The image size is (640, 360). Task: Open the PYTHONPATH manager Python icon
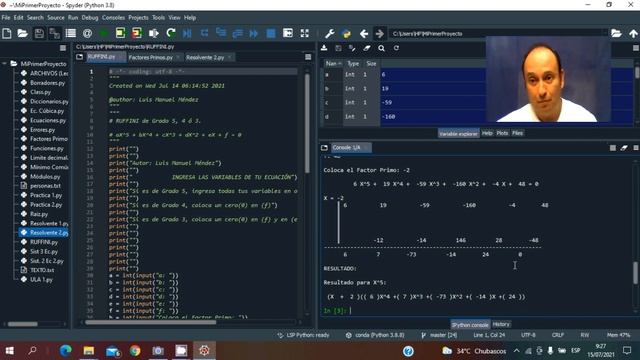(347, 33)
